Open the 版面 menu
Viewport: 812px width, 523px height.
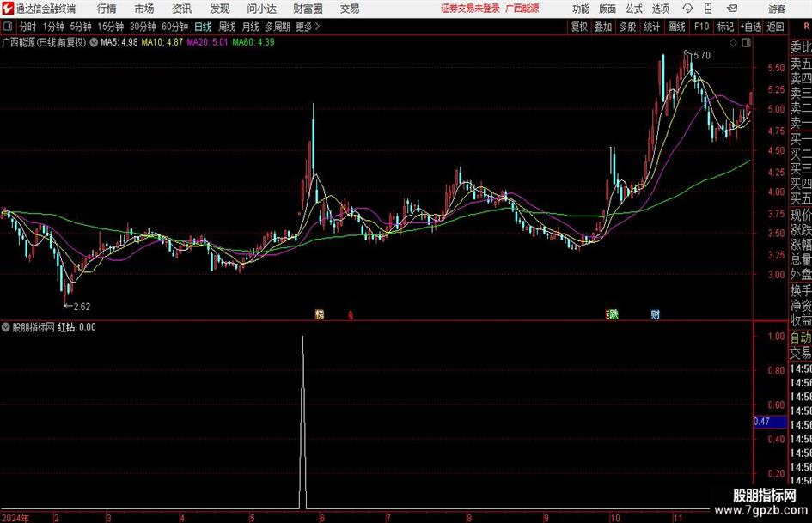(607, 9)
